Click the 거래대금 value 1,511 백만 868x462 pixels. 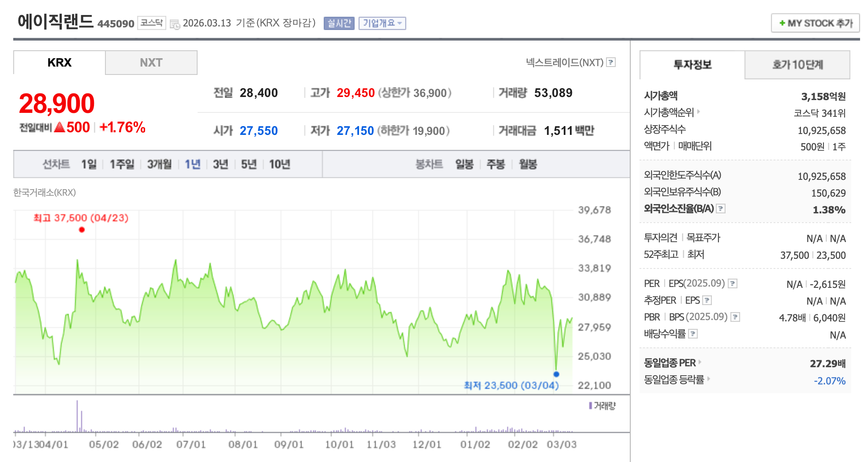[569, 130]
